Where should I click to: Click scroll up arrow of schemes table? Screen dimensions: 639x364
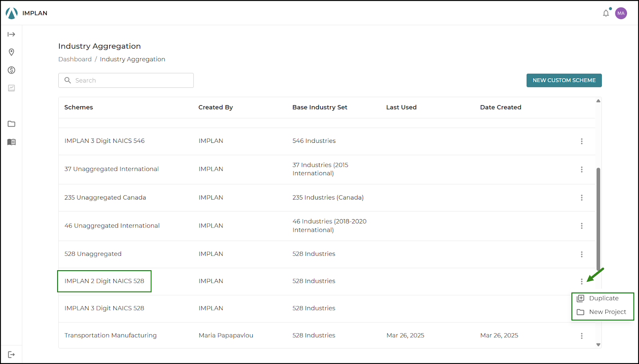[x=598, y=101]
